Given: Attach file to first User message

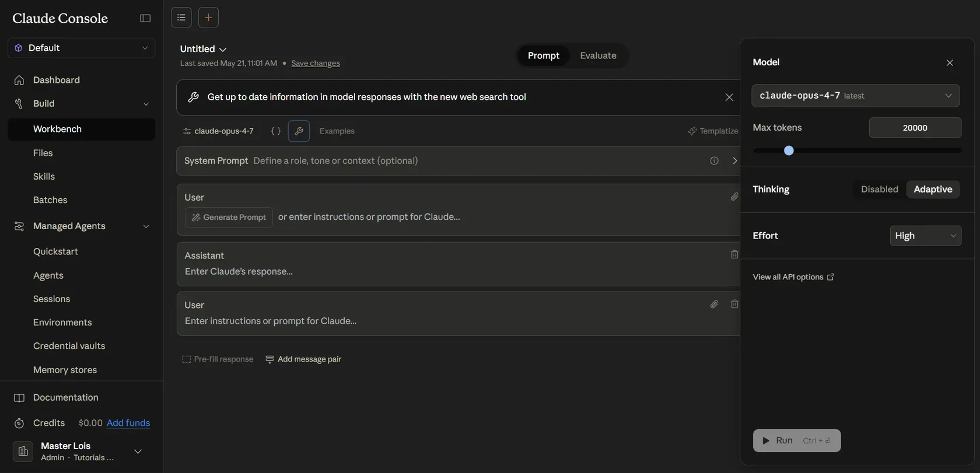Looking at the screenshot, I should tap(734, 197).
